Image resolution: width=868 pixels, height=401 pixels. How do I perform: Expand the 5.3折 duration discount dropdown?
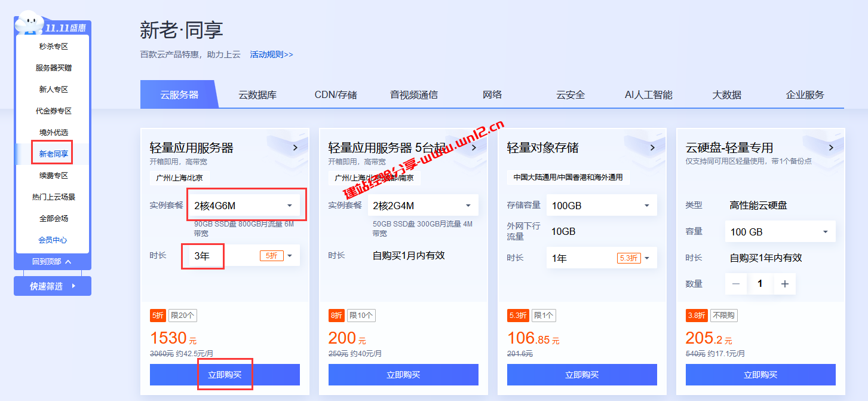click(x=647, y=258)
